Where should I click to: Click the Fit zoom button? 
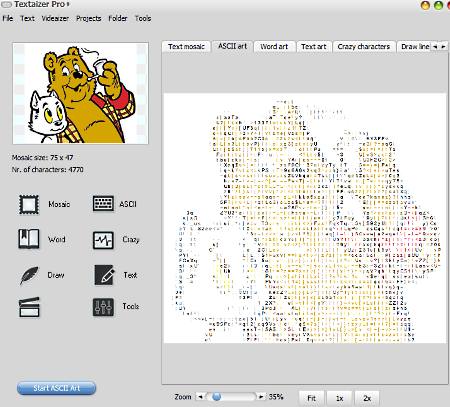pyautogui.click(x=311, y=398)
